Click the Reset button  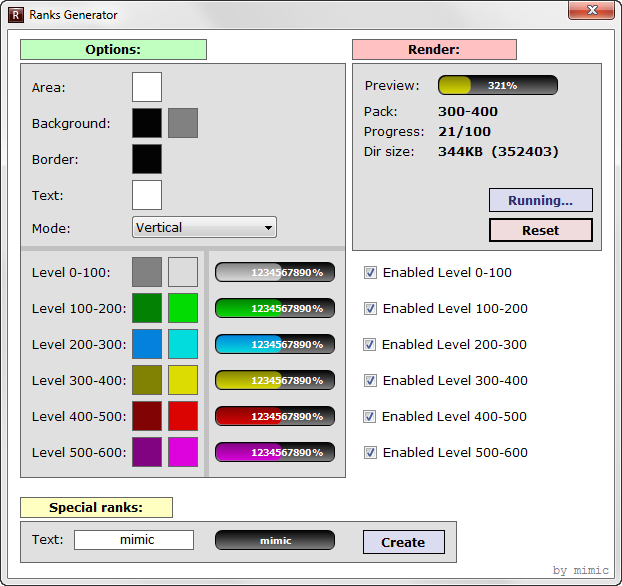click(x=540, y=230)
